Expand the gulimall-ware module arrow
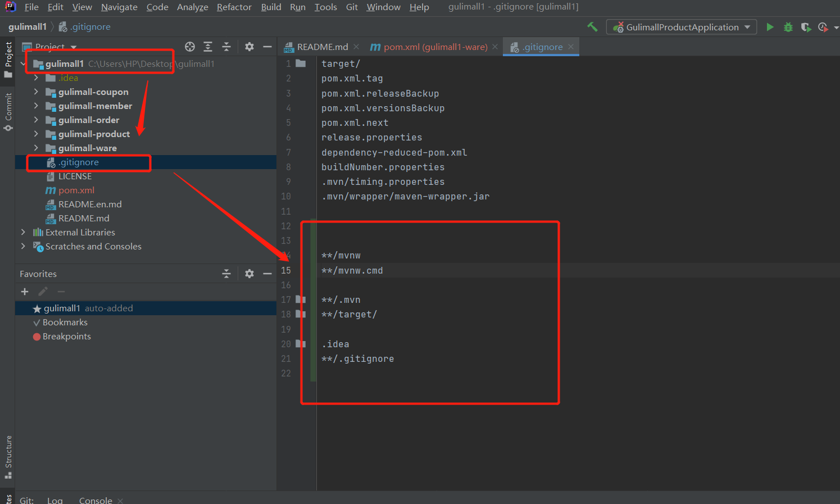Viewport: 840px width, 504px height. click(37, 148)
